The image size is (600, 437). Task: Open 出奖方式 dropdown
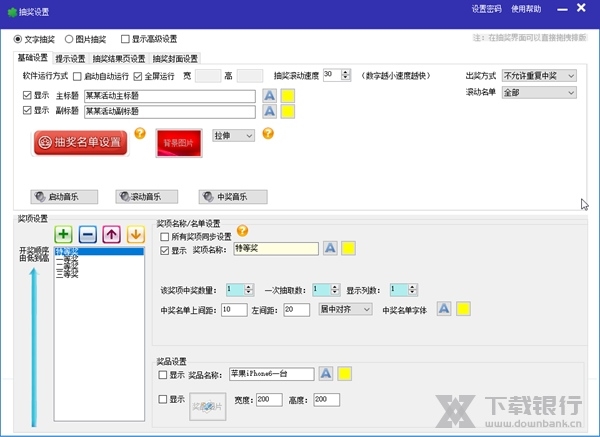(539, 76)
